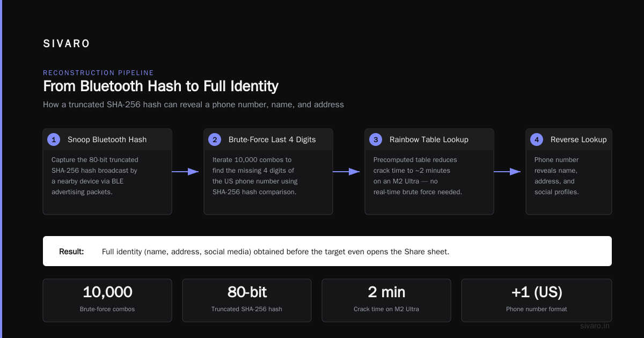Click the result sentence 'Full identity (name, address, social media)…'
The height and width of the screenshot is (338, 644).
coord(275,251)
